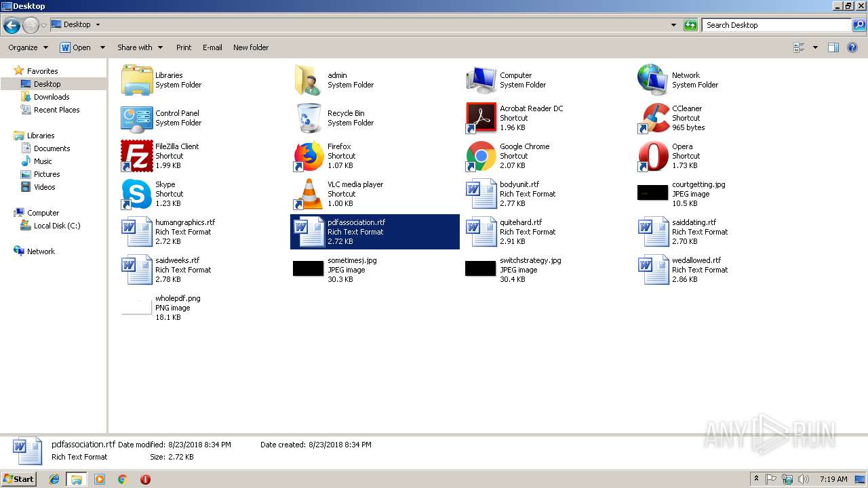
Task: Click the Print toolbar button
Action: point(184,47)
